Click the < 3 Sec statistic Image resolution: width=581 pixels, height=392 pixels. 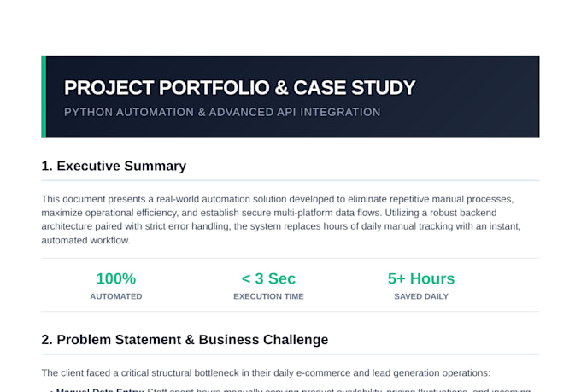tap(268, 278)
